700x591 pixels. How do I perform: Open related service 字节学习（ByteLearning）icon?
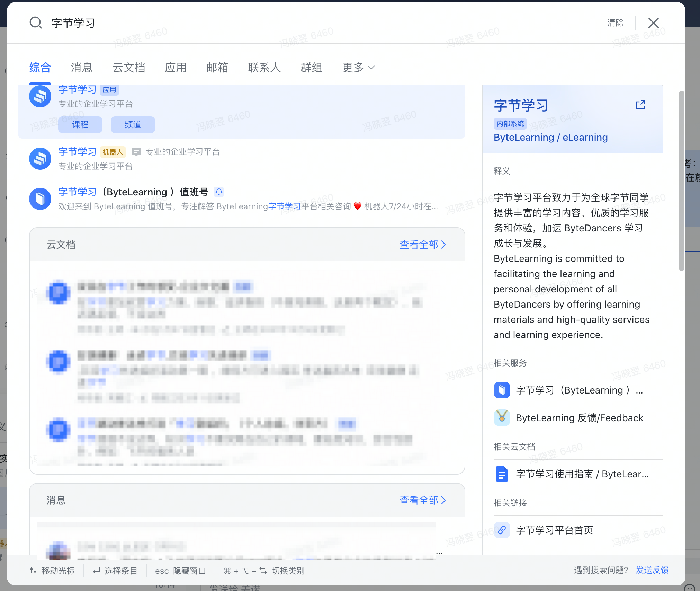click(x=502, y=390)
